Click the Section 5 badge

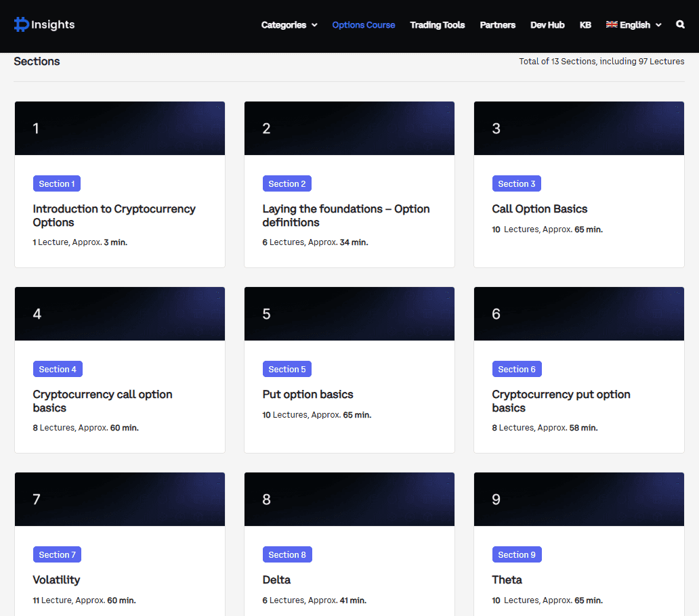pyautogui.click(x=287, y=369)
